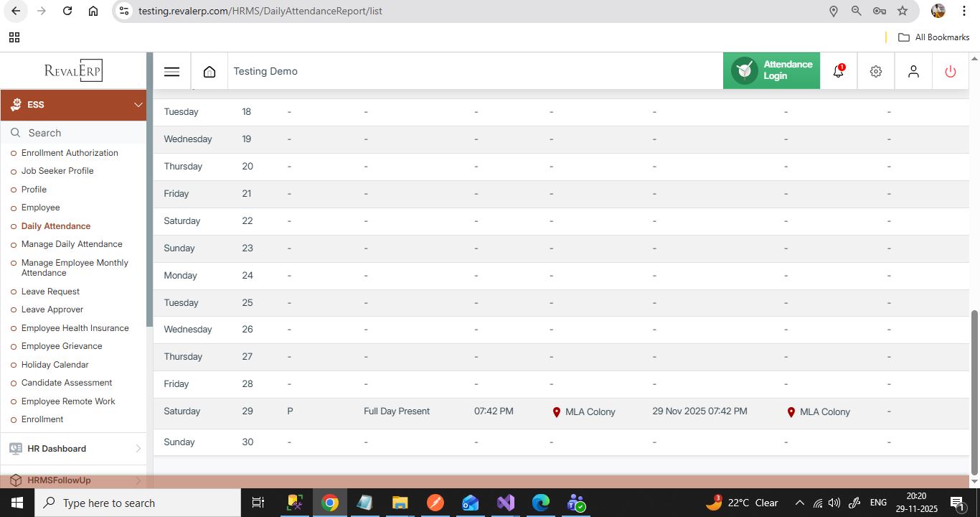Image resolution: width=980 pixels, height=517 pixels.
Task: Open the settings gear icon
Action: pos(876,71)
